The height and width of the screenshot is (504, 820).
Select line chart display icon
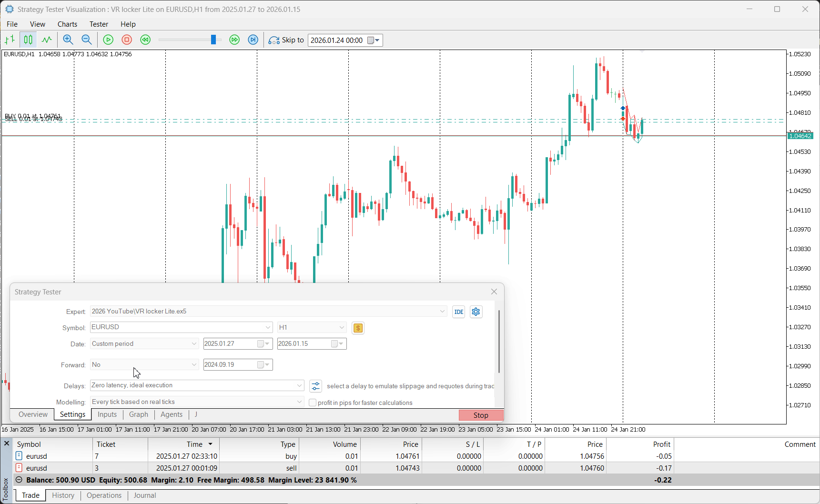click(x=47, y=40)
